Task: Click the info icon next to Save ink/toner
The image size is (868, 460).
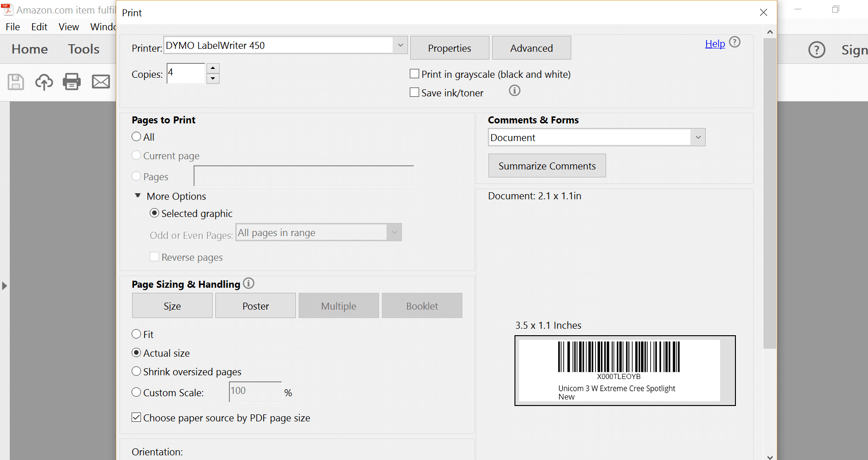Action: point(514,90)
